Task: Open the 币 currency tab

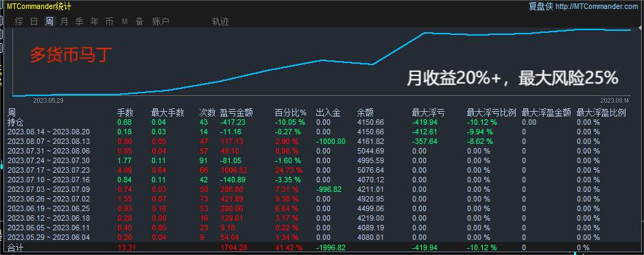Action: point(109,22)
